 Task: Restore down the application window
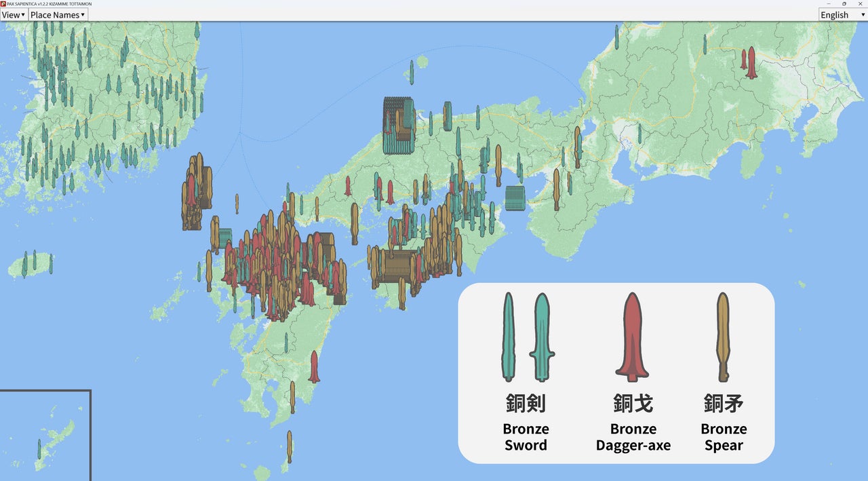844,3
